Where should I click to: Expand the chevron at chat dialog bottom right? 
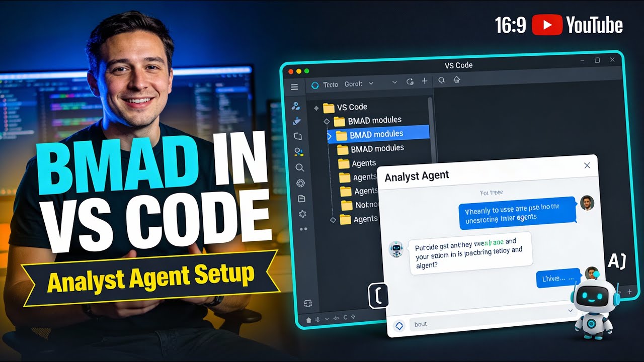click(x=570, y=311)
